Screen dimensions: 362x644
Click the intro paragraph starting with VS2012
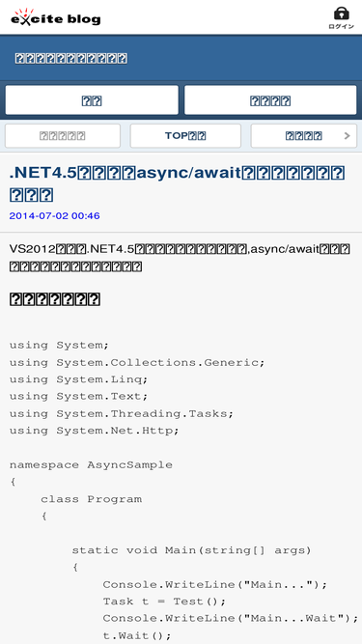click(180, 258)
